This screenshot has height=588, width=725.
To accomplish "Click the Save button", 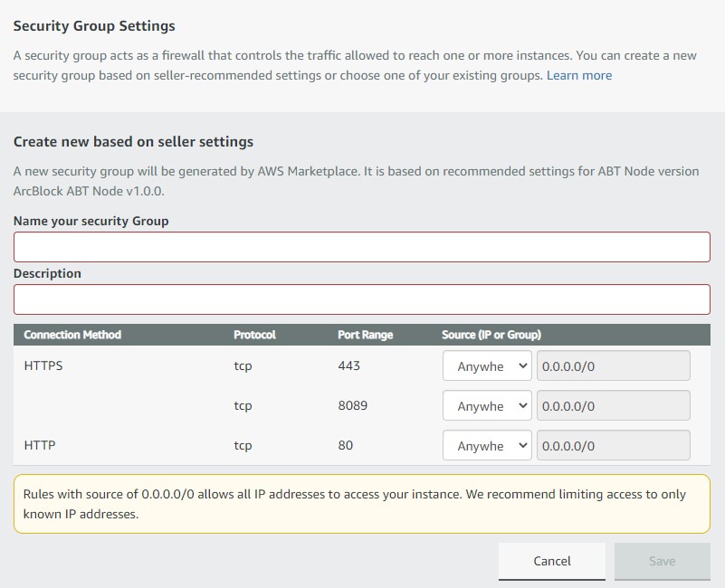I will (x=662, y=561).
